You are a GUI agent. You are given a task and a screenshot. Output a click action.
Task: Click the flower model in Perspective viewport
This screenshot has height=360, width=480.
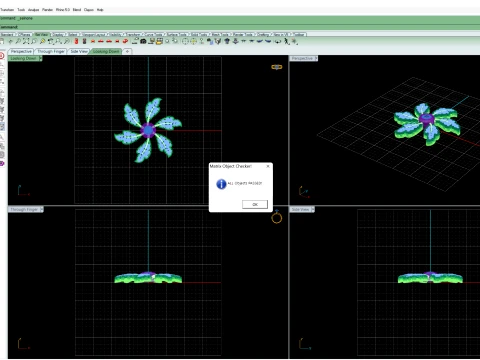427,124
